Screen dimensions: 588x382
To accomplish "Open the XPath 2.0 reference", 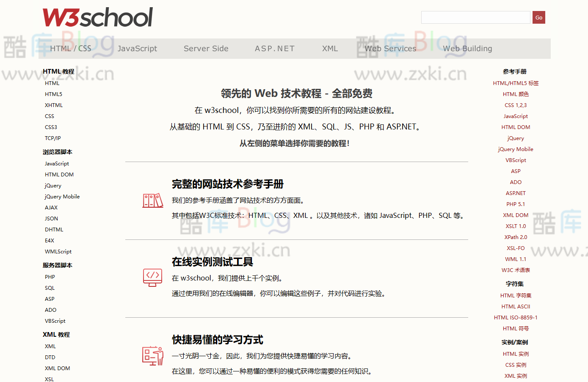I will [x=516, y=237].
